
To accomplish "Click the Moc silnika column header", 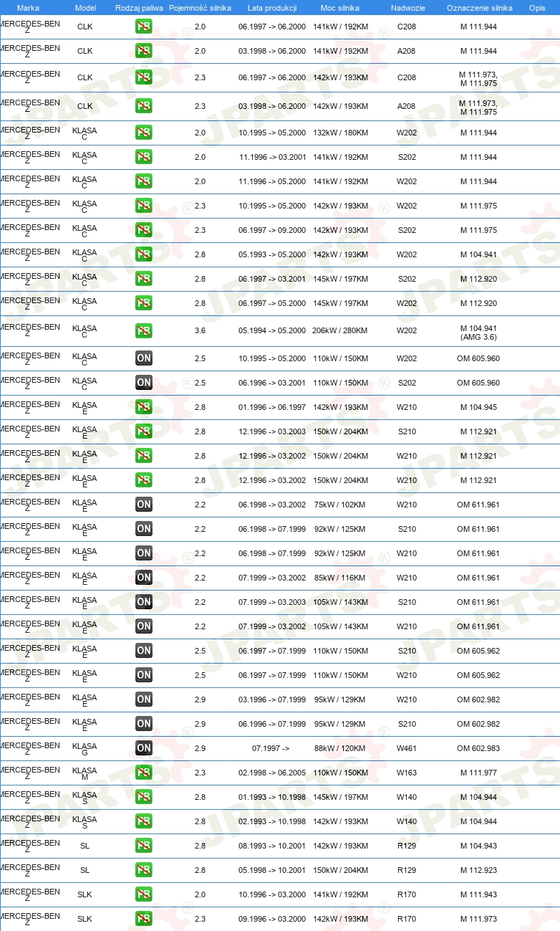I will click(x=340, y=8).
